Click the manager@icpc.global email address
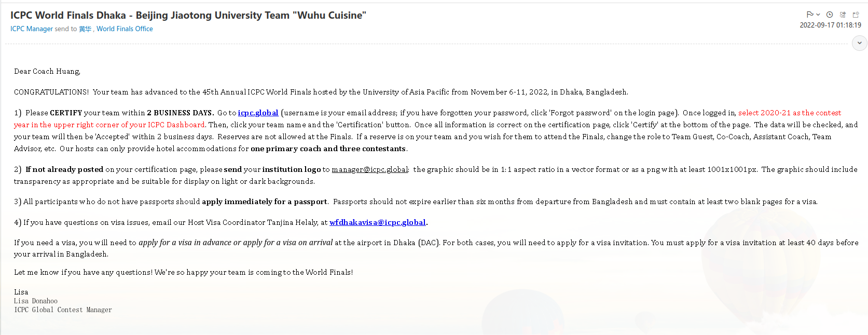Viewport: 868px width, 335px height. click(x=370, y=169)
